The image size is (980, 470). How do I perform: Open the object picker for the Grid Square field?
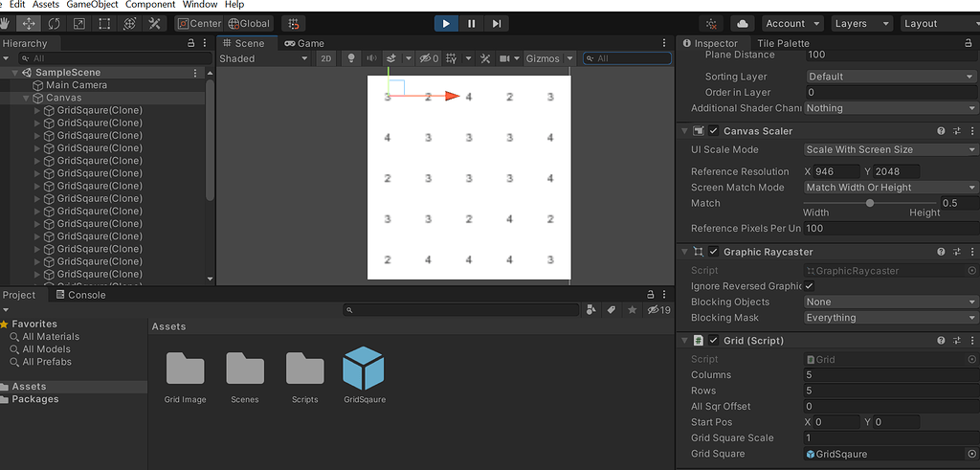[972, 455]
